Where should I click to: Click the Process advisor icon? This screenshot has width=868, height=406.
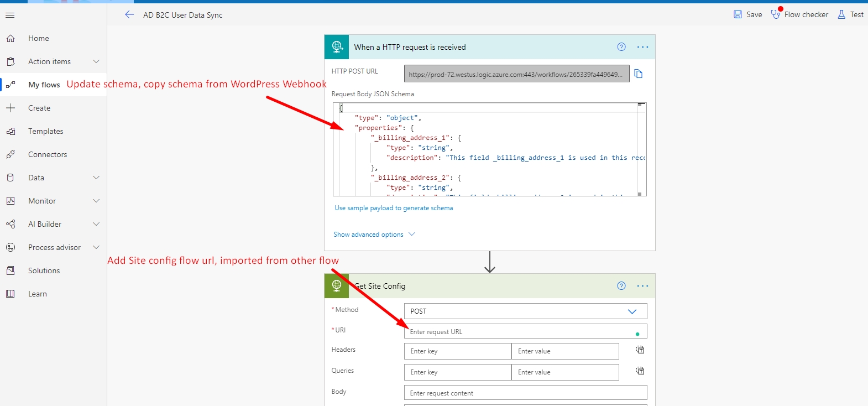[x=11, y=247]
